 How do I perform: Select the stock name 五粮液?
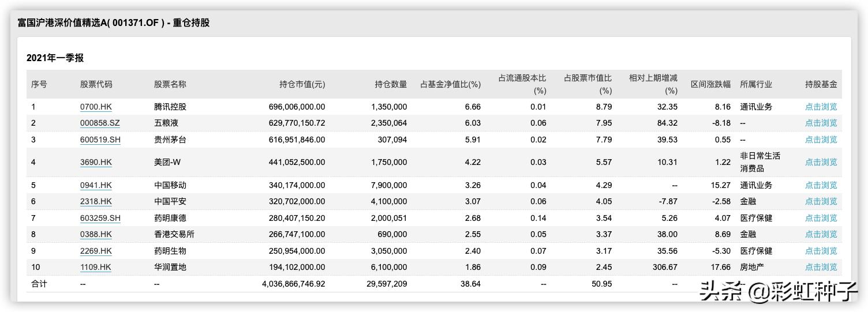166,123
